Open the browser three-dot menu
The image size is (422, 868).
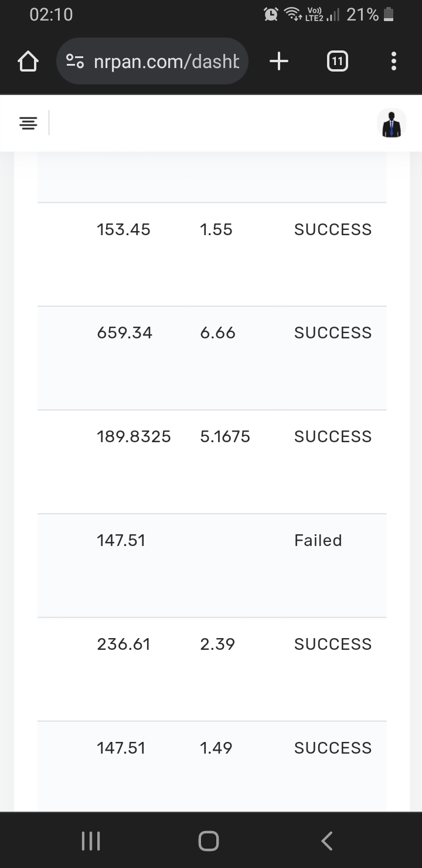393,61
